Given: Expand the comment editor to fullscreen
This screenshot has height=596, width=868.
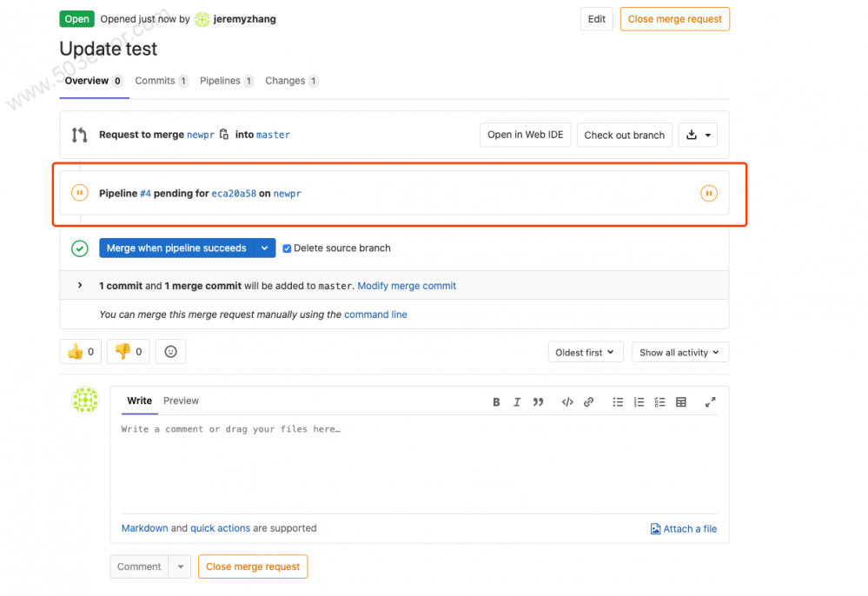Looking at the screenshot, I should coord(710,401).
